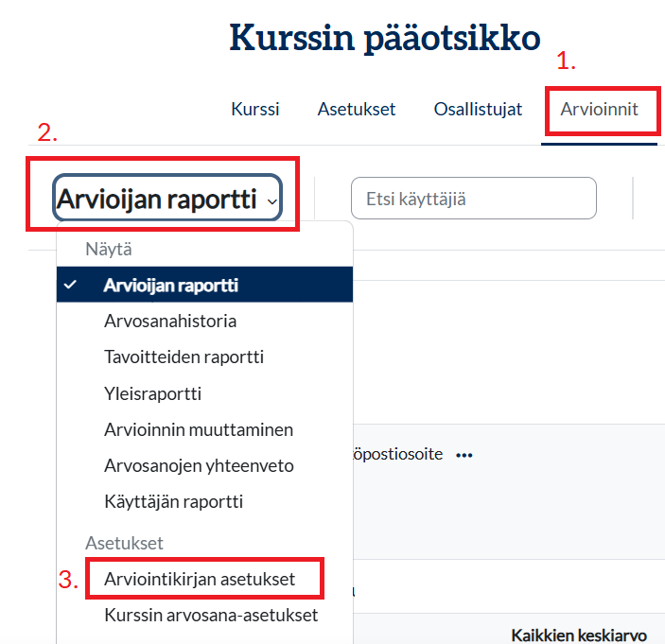Go to the Osallistujat tab
This screenshot has height=644, width=665.
(x=478, y=109)
